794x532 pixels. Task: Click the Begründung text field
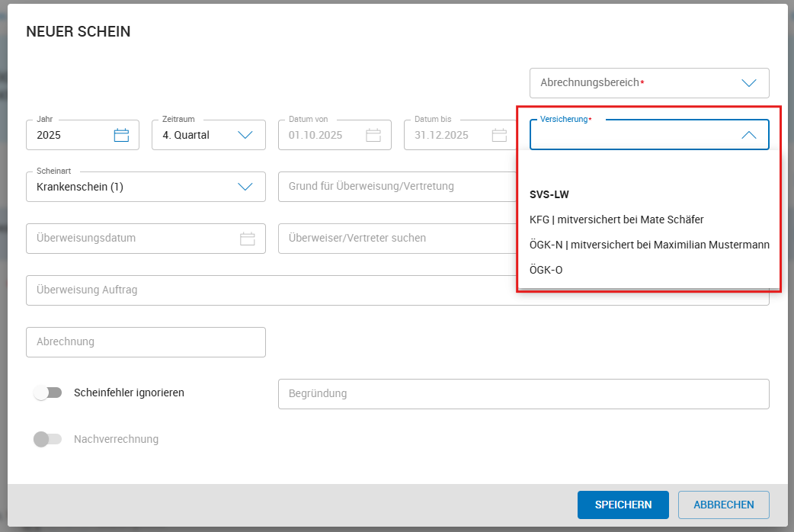tap(523, 394)
